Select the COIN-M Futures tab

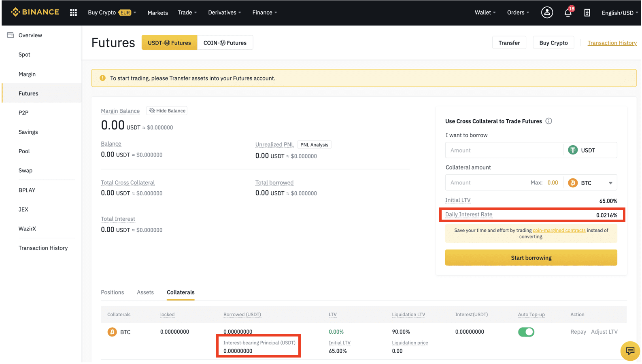pos(225,42)
